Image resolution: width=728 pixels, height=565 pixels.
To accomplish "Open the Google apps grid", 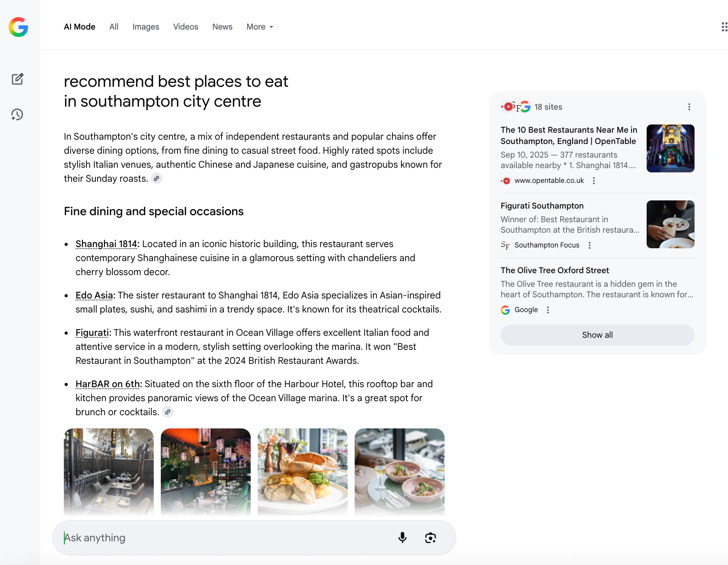I will click(x=724, y=27).
